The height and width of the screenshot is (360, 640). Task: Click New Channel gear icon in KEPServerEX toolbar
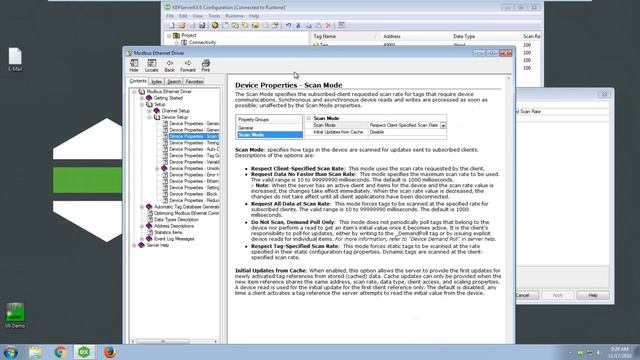pyautogui.click(x=215, y=25)
